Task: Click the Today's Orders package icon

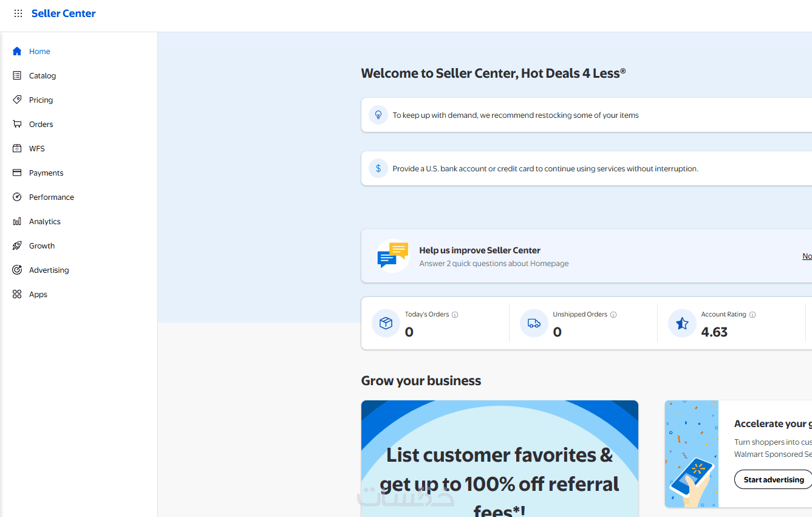Action: click(x=386, y=323)
